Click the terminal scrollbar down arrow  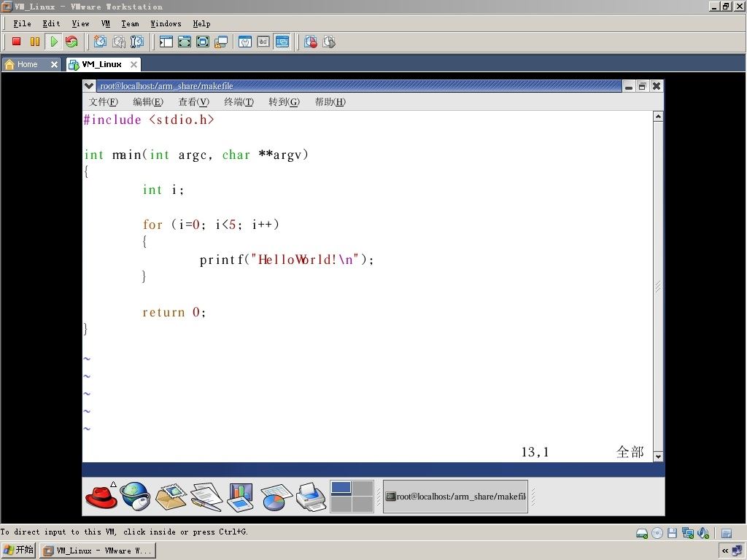(x=658, y=456)
